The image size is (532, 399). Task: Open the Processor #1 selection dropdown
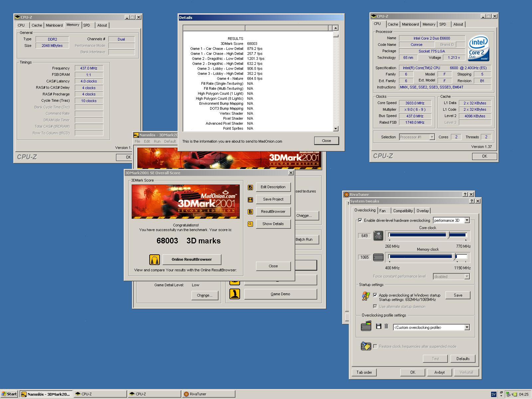(432, 137)
